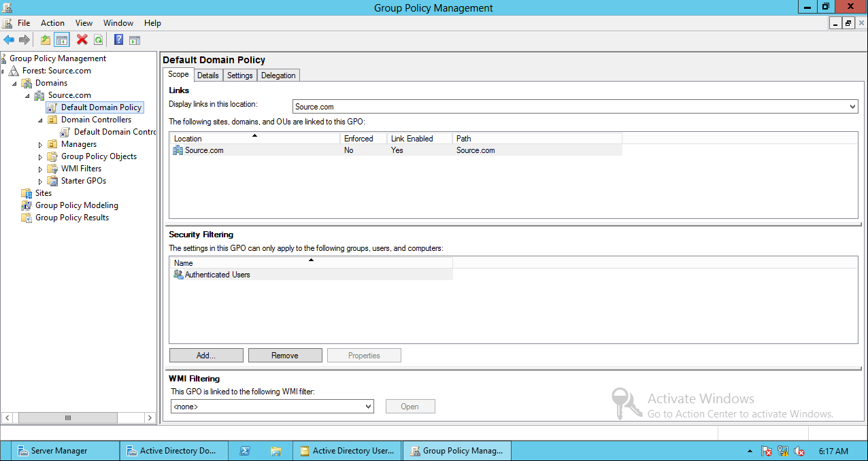This screenshot has width=868, height=461.
Task: Expand the Managers organizational unit
Action: 40,143
